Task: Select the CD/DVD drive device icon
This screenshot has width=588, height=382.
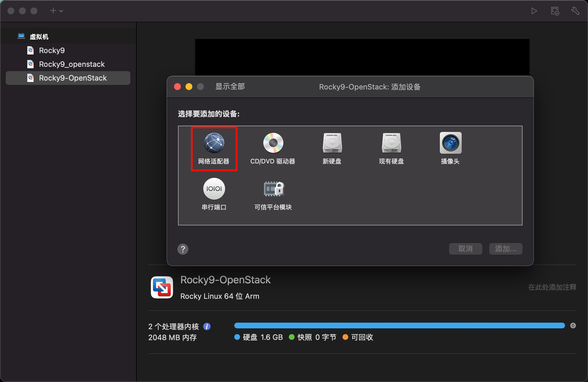Action: pos(273,143)
